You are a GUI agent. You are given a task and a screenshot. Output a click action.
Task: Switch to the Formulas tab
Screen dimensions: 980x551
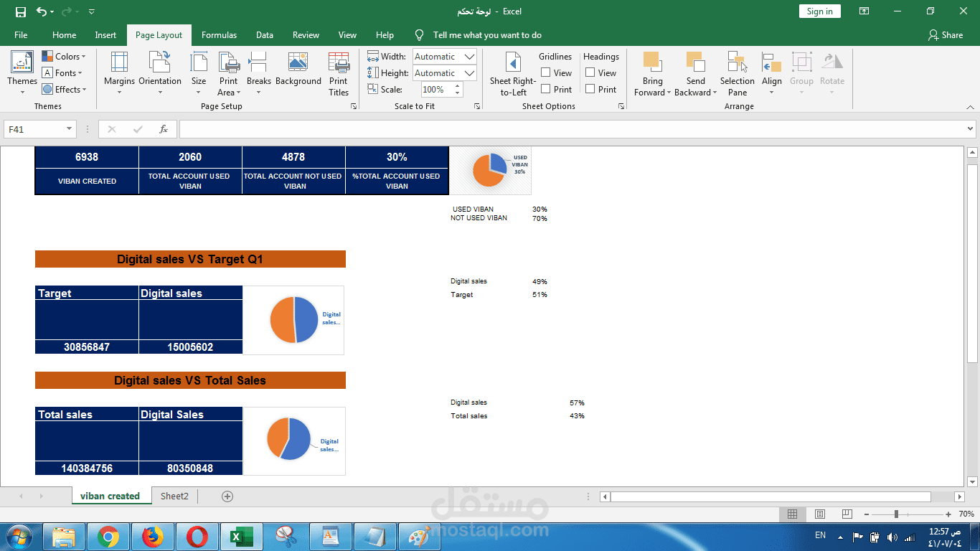click(219, 35)
